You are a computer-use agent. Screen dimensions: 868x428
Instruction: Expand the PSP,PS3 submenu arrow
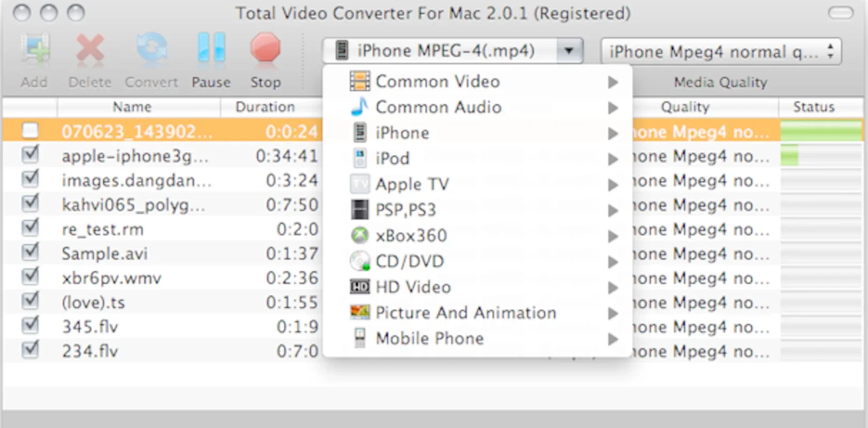coord(613,210)
